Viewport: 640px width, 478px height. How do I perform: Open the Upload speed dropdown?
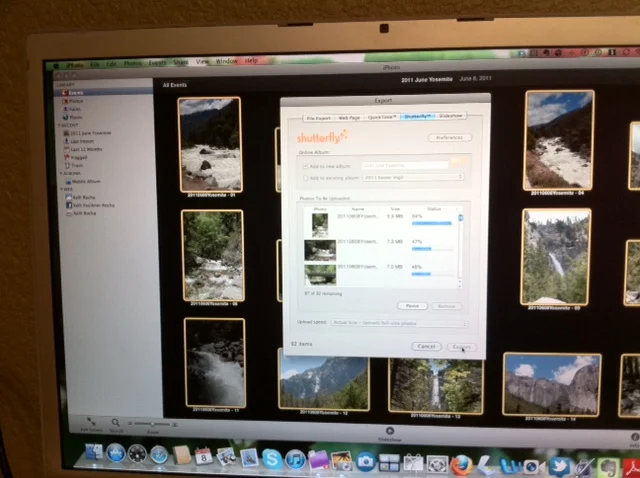(399, 323)
